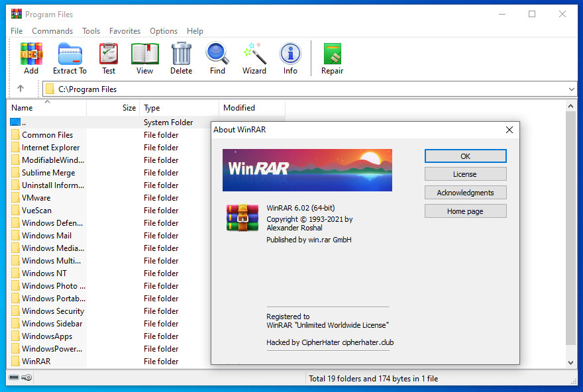The height and width of the screenshot is (392, 583).
Task: Click the folder icon of Windows Mail
Action: tap(15, 235)
